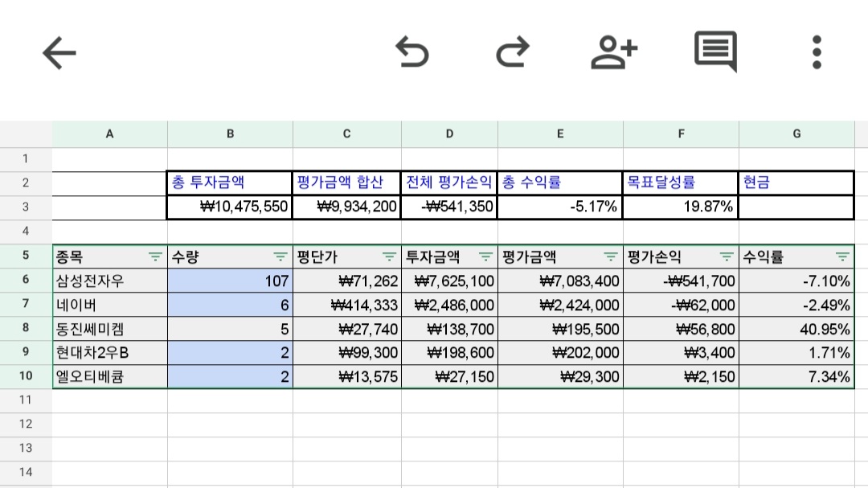This screenshot has height=488, width=868.
Task: Select column A header
Action: pos(109,134)
